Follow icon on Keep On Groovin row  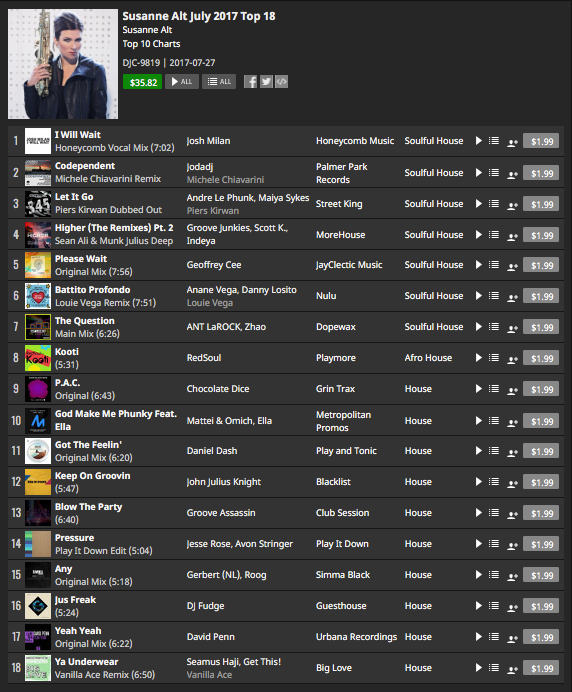pos(512,483)
